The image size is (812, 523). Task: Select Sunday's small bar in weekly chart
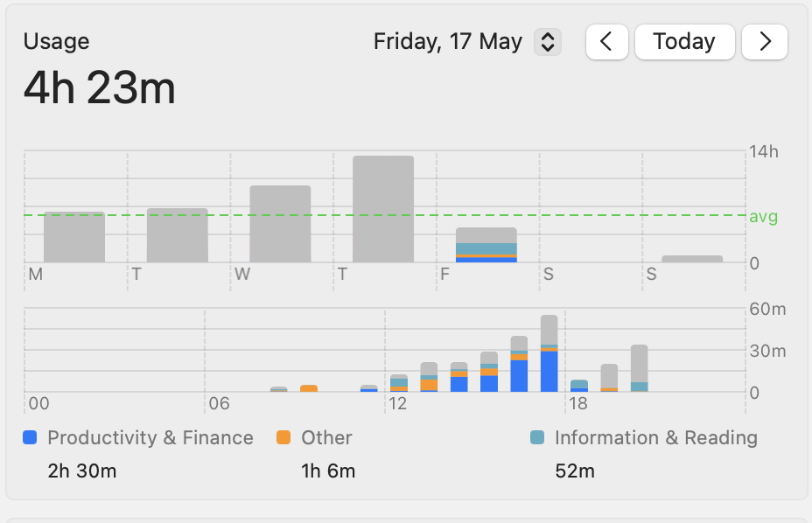tap(692, 259)
